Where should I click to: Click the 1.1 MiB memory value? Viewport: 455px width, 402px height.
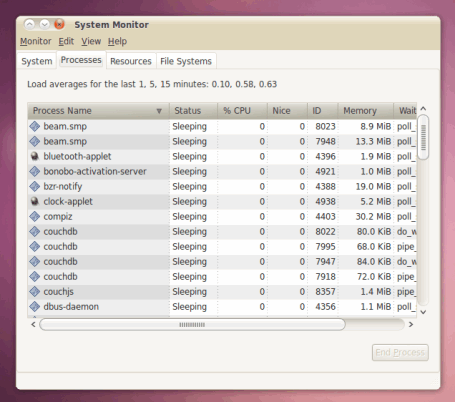(x=376, y=306)
